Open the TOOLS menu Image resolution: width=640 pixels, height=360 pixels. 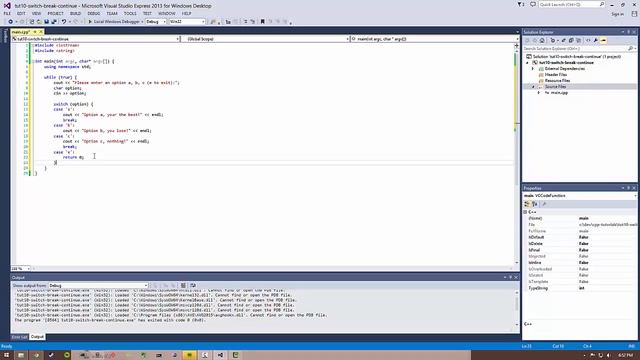point(130,13)
